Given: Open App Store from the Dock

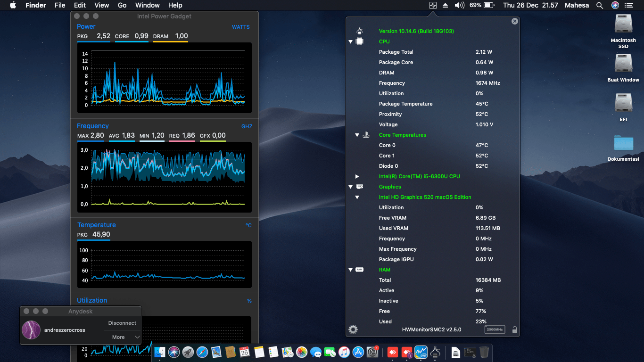Looking at the screenshot, I should 358,352.
